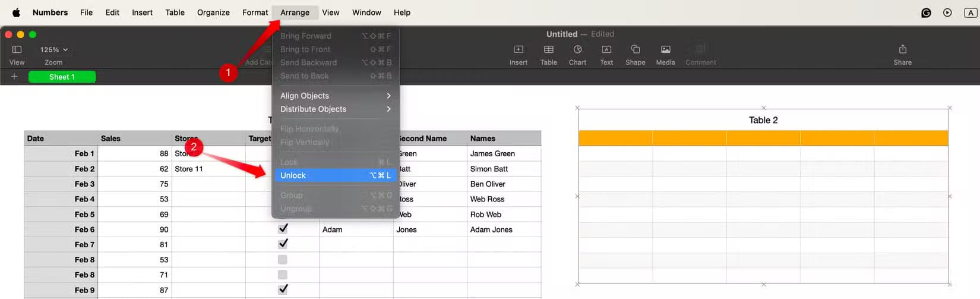Open the Insert menu in menu bar

[x=142, y=12]
